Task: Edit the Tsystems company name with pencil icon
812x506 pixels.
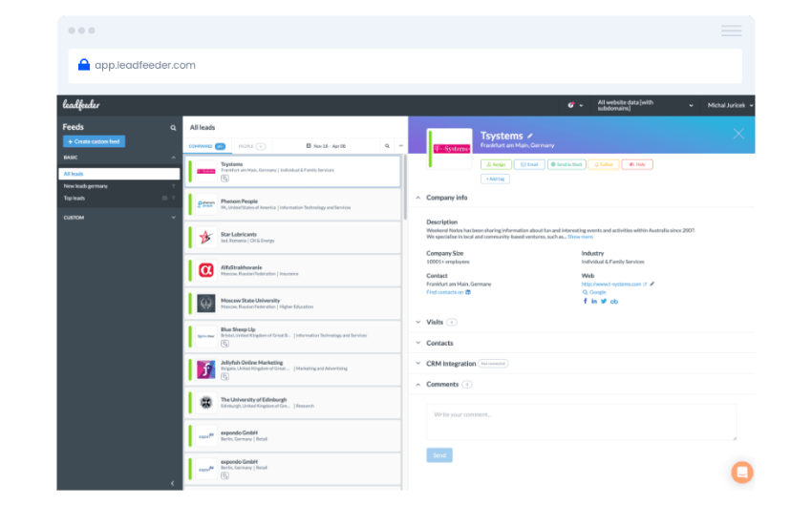Action: [530, 137]
